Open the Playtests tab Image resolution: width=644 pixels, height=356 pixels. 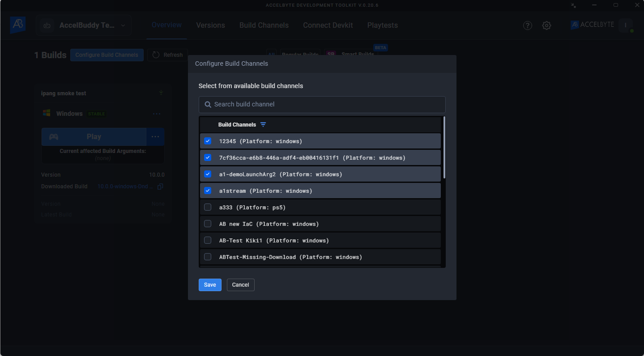pos(383,25)
